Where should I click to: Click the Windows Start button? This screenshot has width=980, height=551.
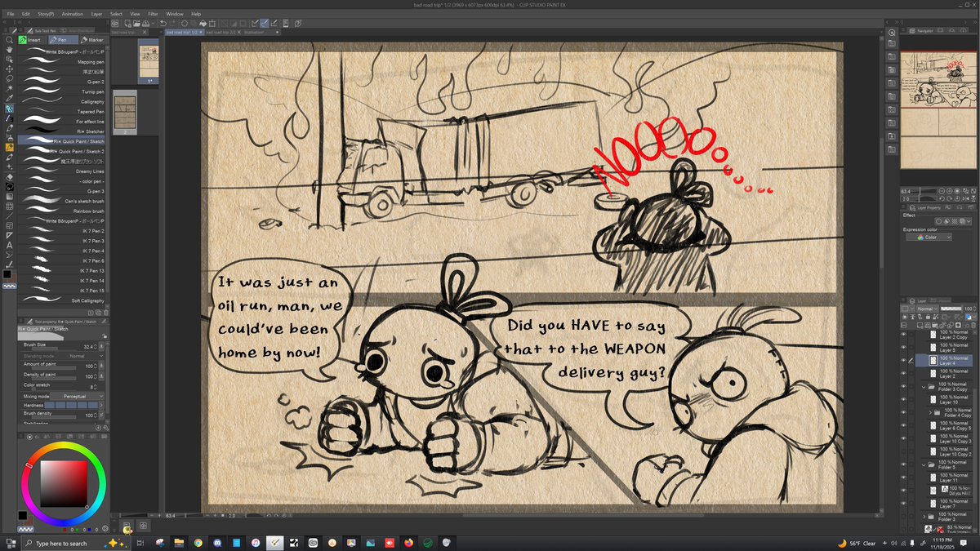click(11, 543)
